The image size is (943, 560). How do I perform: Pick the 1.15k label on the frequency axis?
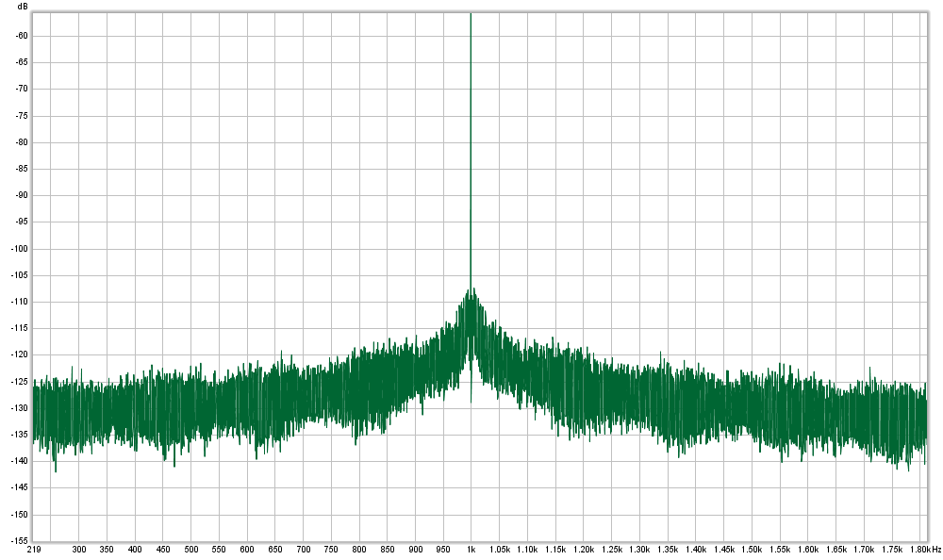pyautogui.click(x=555, y=550)
